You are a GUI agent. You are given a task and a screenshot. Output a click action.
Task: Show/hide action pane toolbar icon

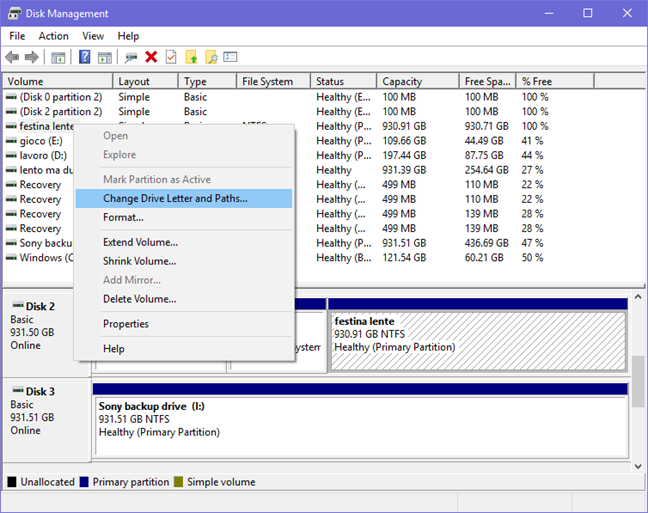coord(105,57)
